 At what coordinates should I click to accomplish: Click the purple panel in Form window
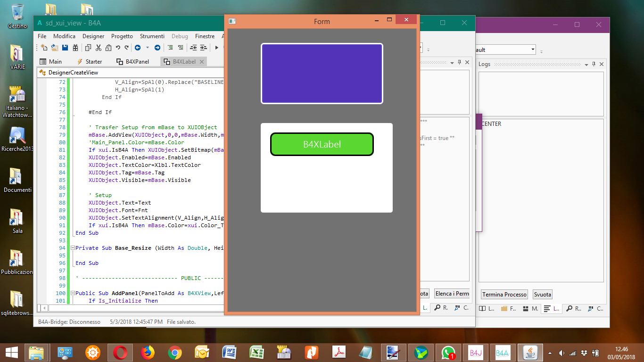click(322, 74)
